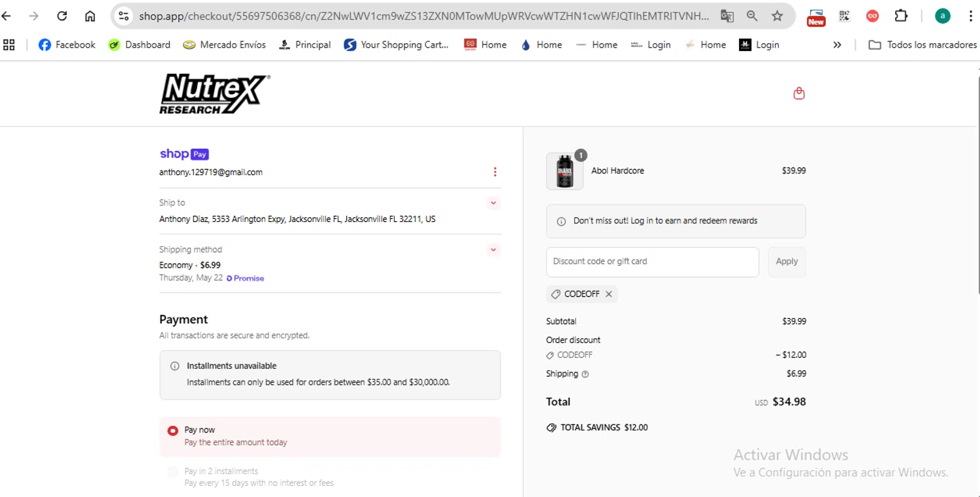Click the Discount code or gift card field
Screen dimensions: 980x497
click(x=653, y=261)
